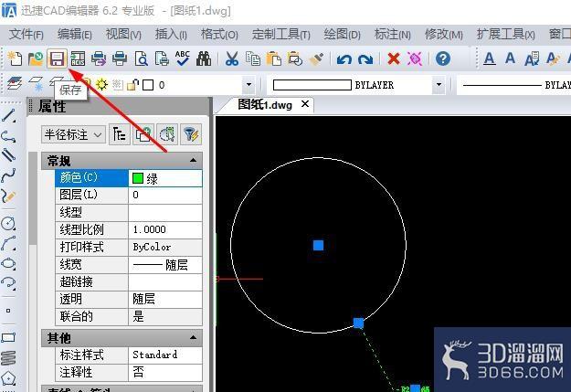Click the layer color white square swatch
Viewport: 571px width, 392px height.
click(x=148, y=85)
